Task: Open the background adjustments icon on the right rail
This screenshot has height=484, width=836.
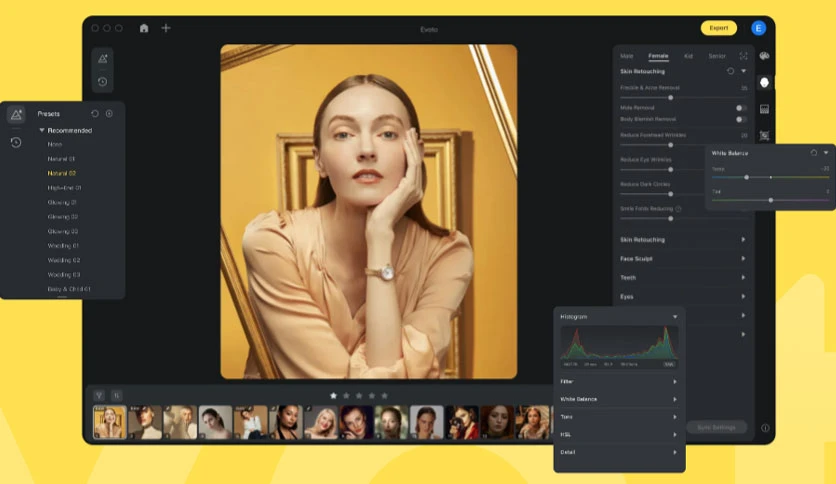Action: 765,109
